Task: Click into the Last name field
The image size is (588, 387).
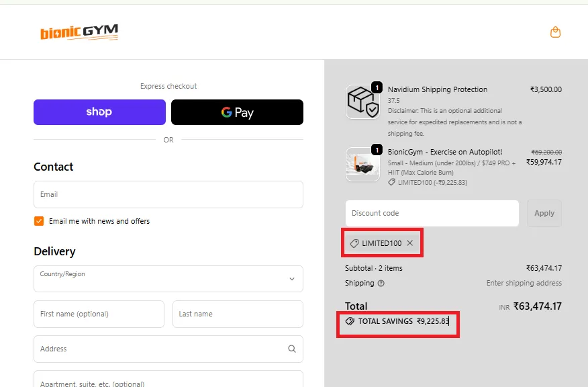Action: click(238, 314)
